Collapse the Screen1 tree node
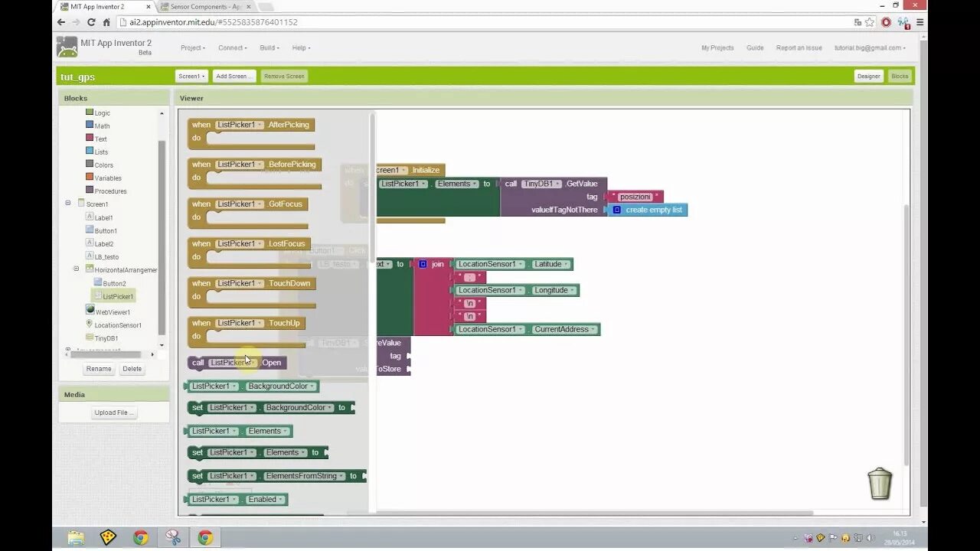The image size is (980, 551). pos(68,204)
